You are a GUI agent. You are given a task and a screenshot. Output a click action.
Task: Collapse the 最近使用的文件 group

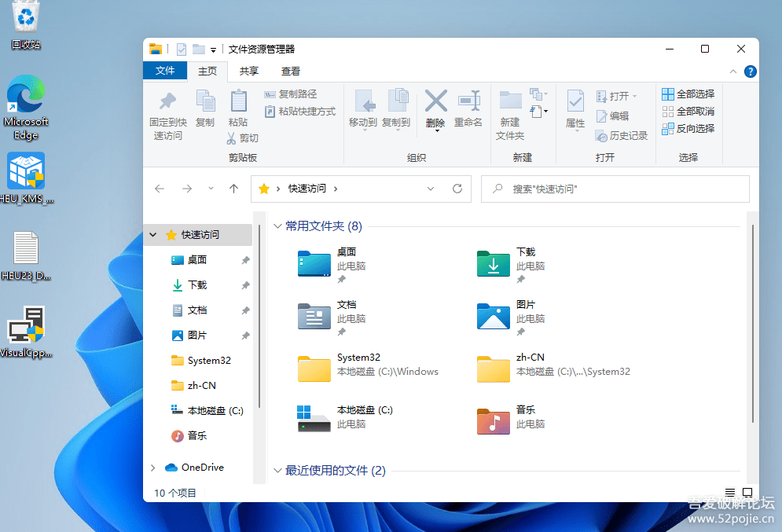pos(277,471)
